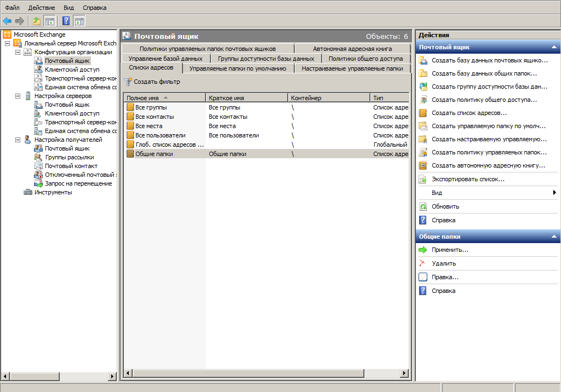Click the Up one level folder icon
The image size is (561, 392).
point(36,21)
